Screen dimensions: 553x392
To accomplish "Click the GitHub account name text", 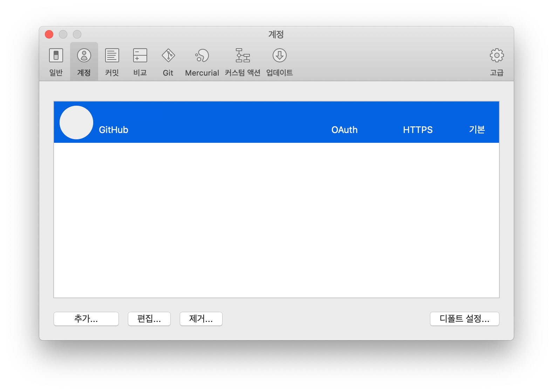I will pyautogui.click(x=114, y=130).
